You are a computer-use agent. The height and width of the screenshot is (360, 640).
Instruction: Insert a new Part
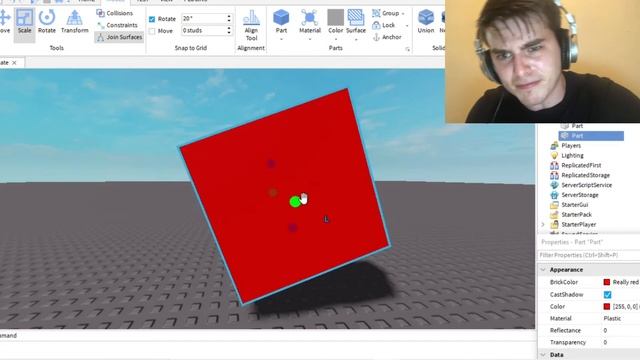[x=281, y=21]
